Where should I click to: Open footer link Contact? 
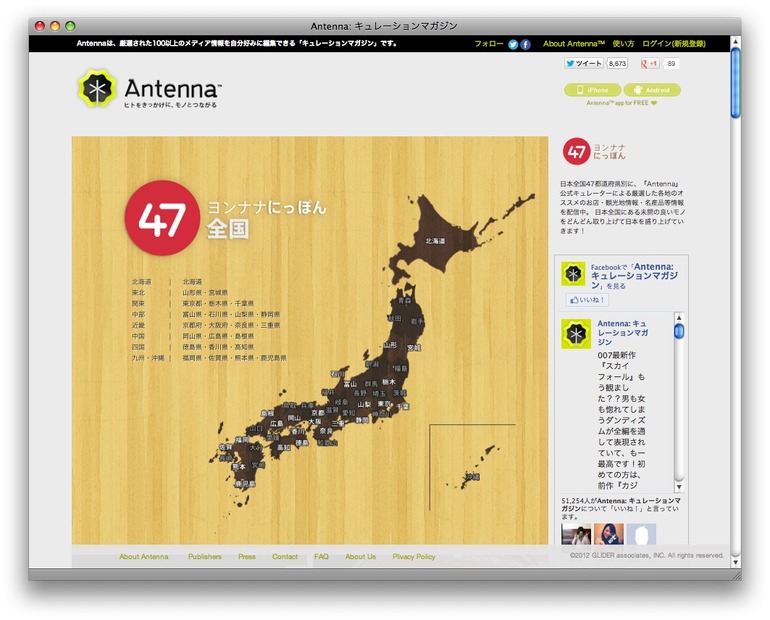click(x=285, y=557)
